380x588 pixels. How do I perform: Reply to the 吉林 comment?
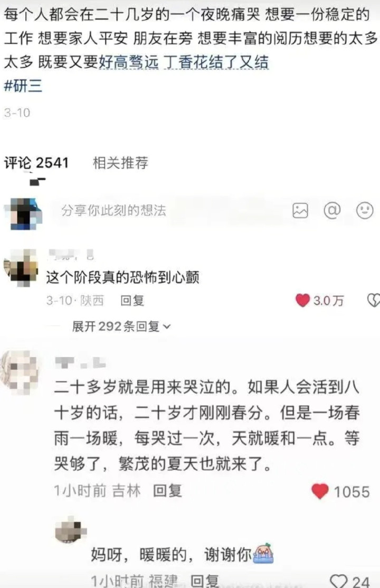[x=167, y=491]
